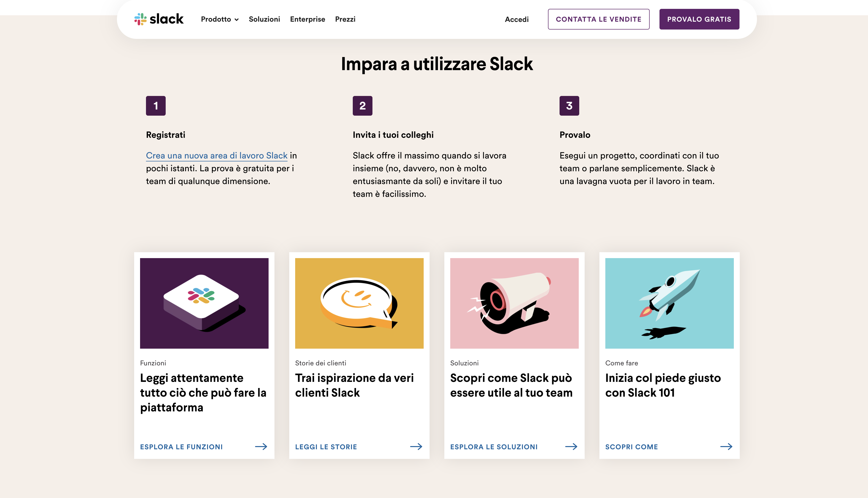The image size is (868, 498).
Task: Click the arrow icon next to LEGGI LE STORIE
Action: pyautogui.click(x=417, y=446)
